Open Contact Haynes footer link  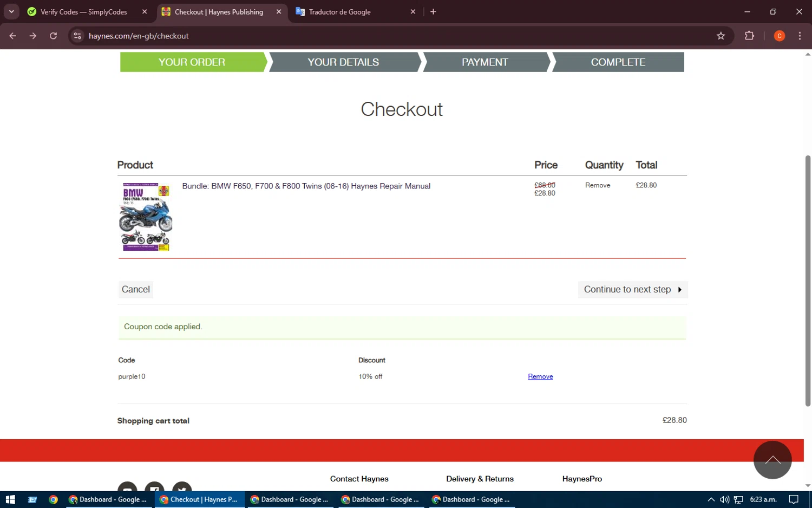coord(359,479)
